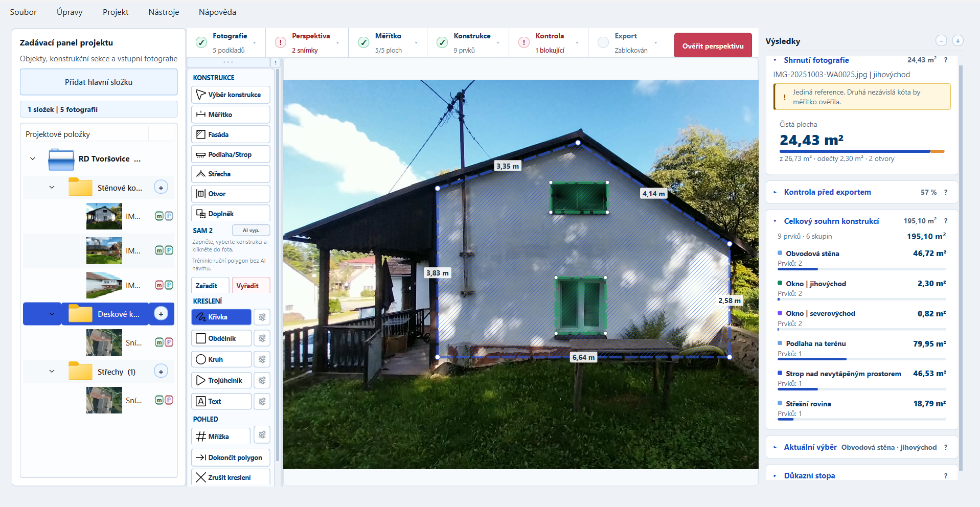Click the Ověřit perspektivu button
The height and width of the screenshot is (507, 980).
[713, 45]
